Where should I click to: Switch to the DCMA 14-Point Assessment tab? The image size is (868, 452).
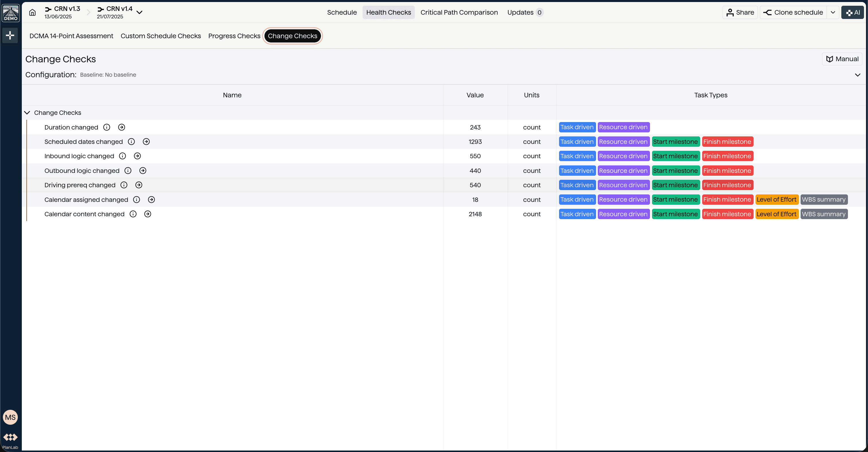coord(71,36)
